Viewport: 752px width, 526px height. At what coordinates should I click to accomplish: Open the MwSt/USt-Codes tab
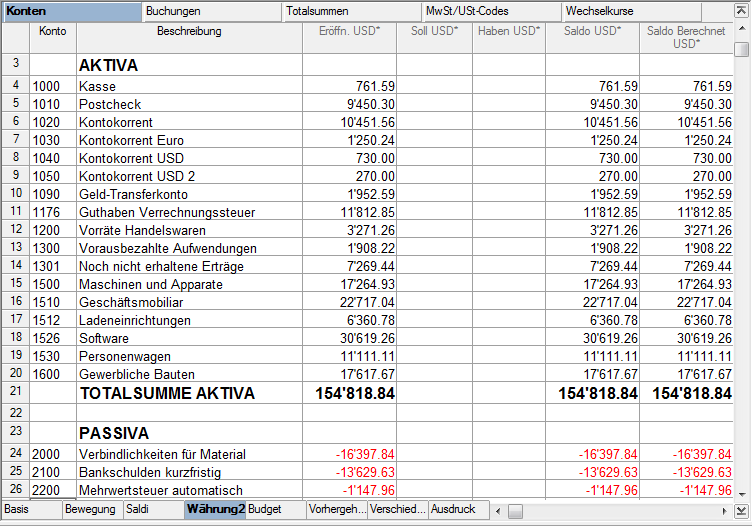pyautogui.click(x=492, y=11)
